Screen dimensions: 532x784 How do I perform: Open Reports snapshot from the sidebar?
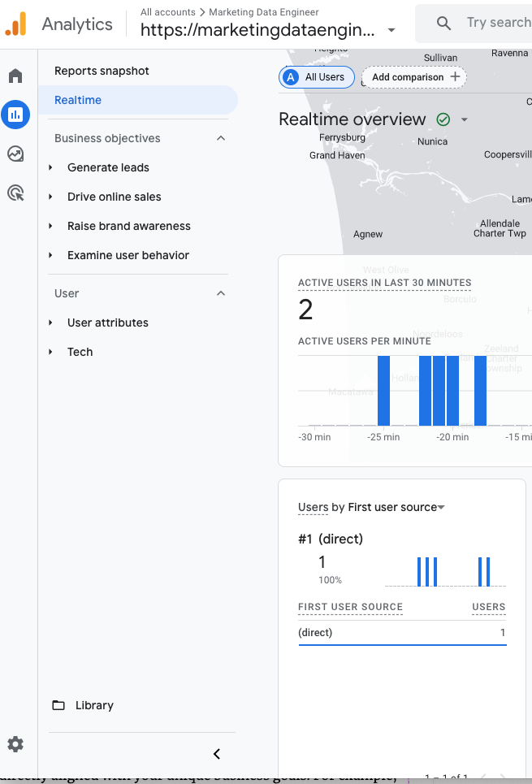[x=100, y=71]
